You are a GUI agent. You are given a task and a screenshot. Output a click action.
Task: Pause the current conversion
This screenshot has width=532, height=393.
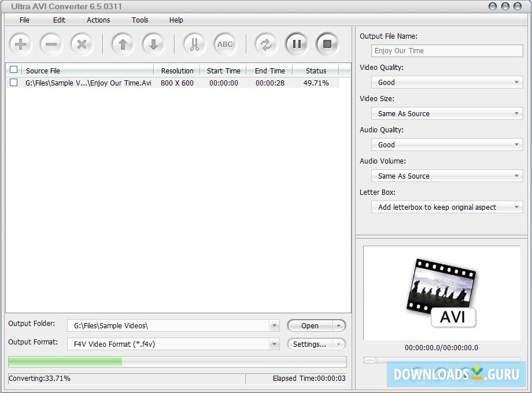point(297,43)
